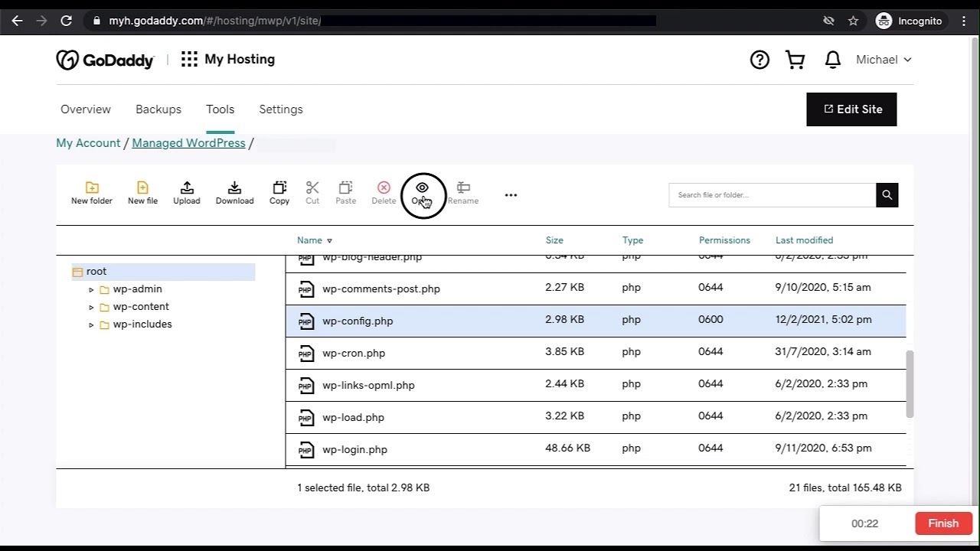Image resolution: width=980 pixels, height=551 pixels.
Task: Open the help question mark icon
Action: point(759,60)
